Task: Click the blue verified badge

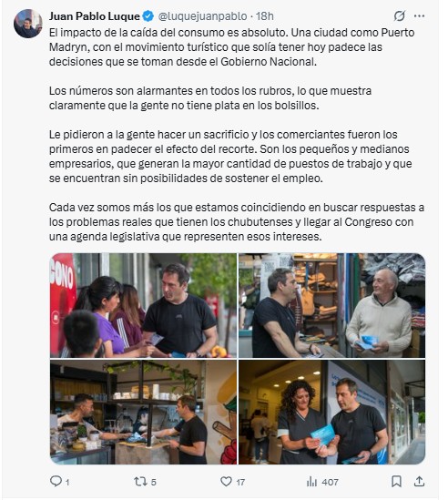Action: (148, 16)
